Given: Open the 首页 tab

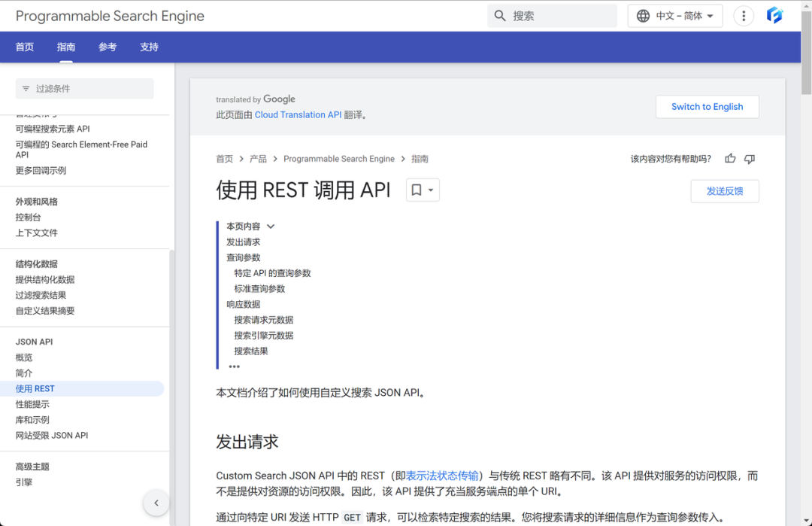Looking at the screenshot, I should [x=24, y=47].
